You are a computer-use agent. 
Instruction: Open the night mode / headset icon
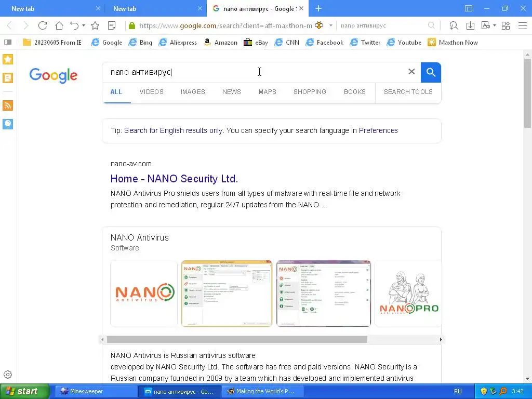click(x=454, y=25)
